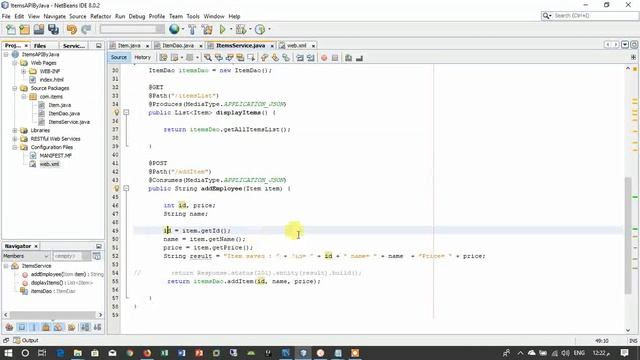Click the Debug Project toolbar icon
This screenshot has height=360, width=640.
[240, 29]
